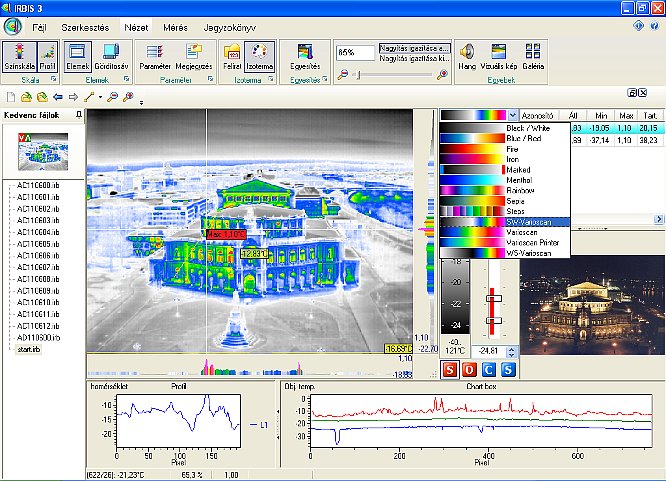
Task: Click the Gördítősáv scrollbar icon
Action: point(111,57)
